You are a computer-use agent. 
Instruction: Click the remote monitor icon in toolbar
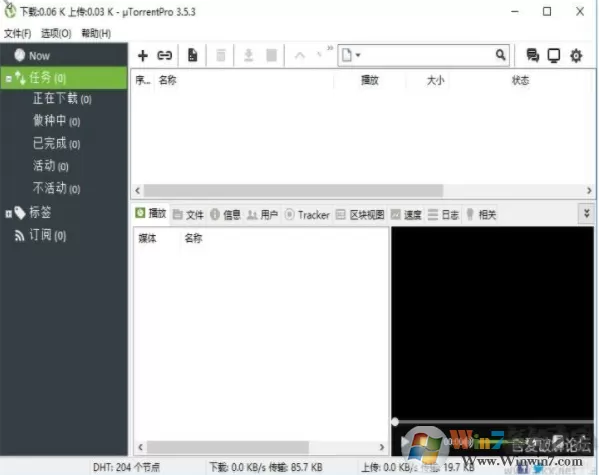click(x=554, y=55)
